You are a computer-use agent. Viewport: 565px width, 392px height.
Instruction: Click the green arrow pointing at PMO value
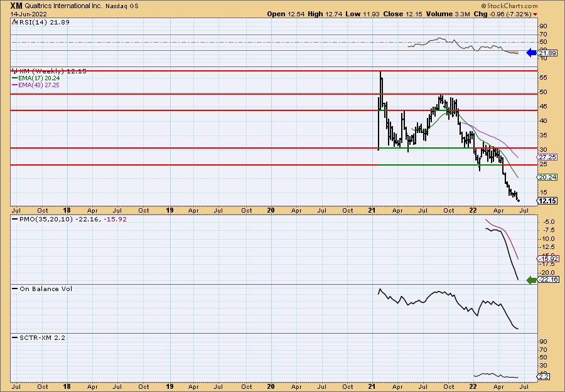(x=531, y=280)
